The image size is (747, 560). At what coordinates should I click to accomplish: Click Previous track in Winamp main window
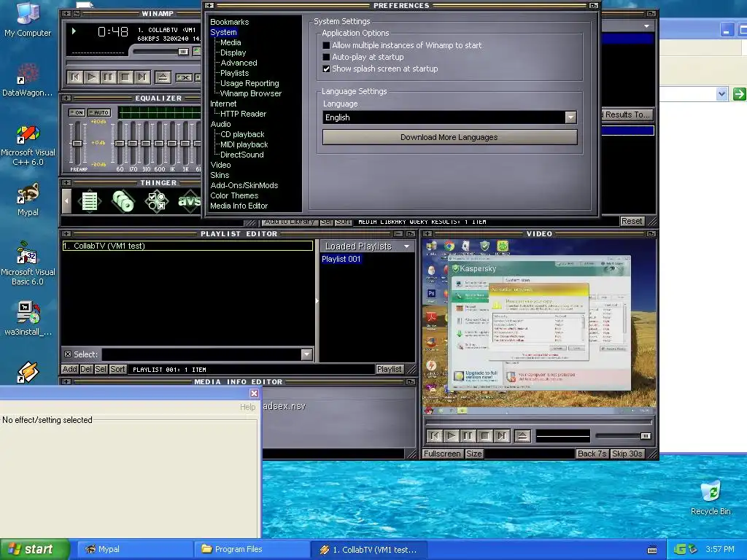tap(75, 77)
